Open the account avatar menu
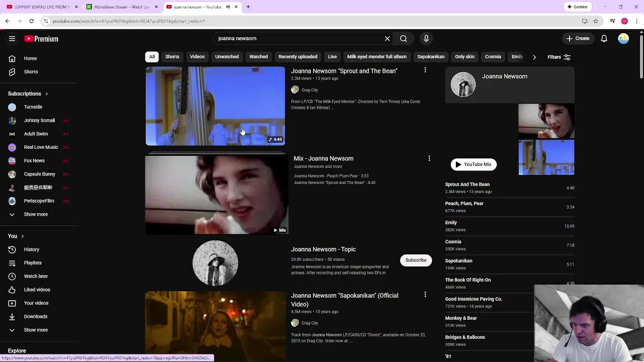This screenshot has width=644, height=362. pyautogui.click(x=623, y=38)
